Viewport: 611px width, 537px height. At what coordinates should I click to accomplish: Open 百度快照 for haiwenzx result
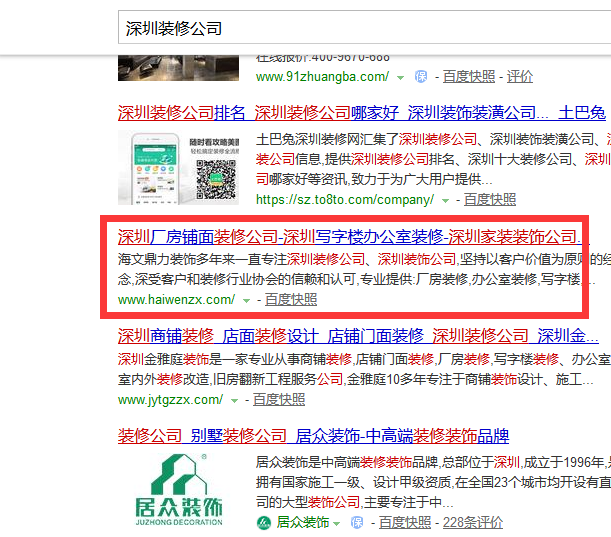click(x=291, y=300)
